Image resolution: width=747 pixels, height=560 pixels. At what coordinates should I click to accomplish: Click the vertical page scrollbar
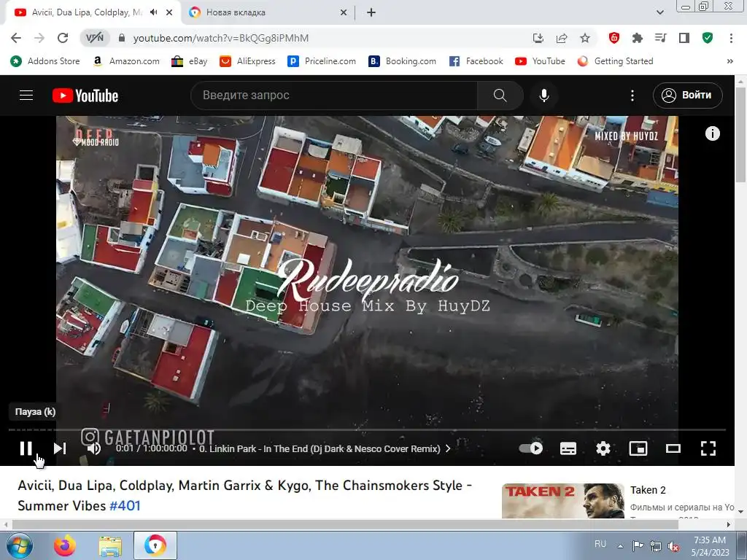point(740,133)
